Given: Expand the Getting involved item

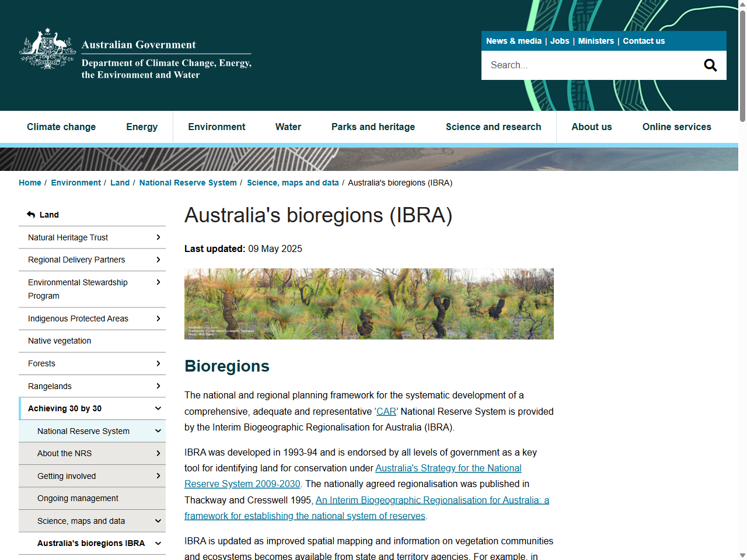Looking at the screenshot, I should [158, 476].
